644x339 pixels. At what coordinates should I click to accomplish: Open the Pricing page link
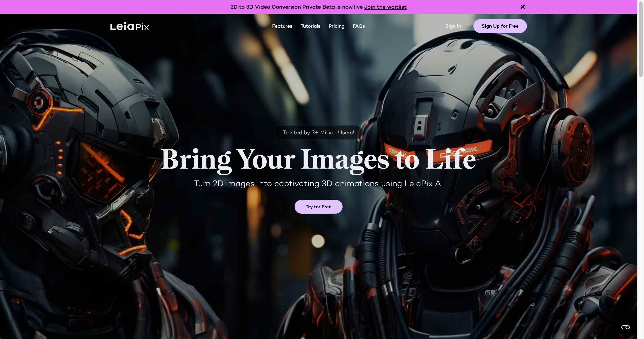coord(336,26)
